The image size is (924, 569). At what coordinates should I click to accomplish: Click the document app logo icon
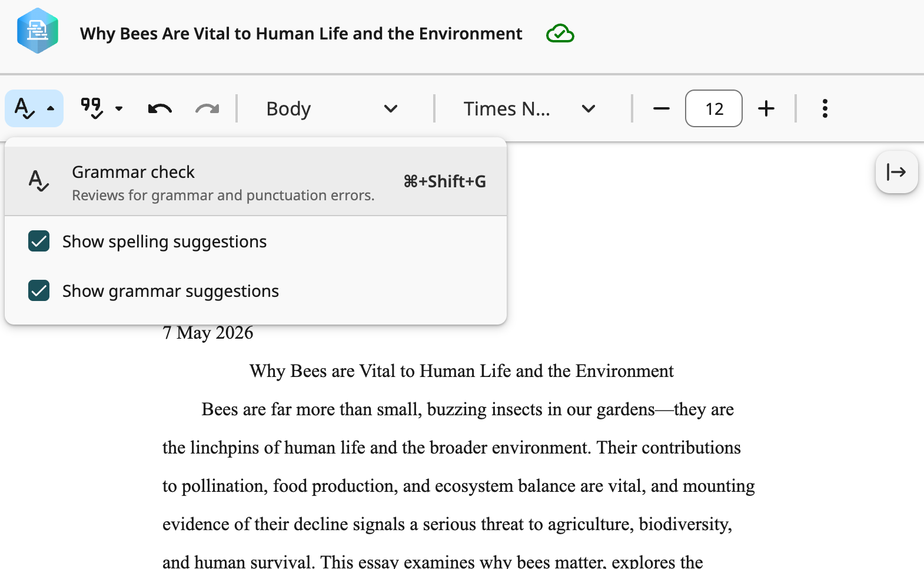coord(38,31)
